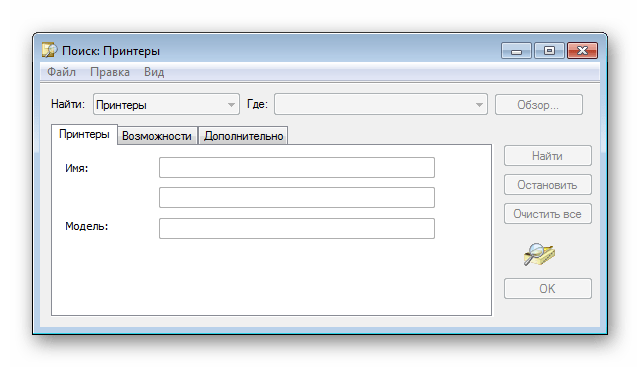
Task: Minimize the Поиск: Принтеры window
Action: click(x=516, y=51)
